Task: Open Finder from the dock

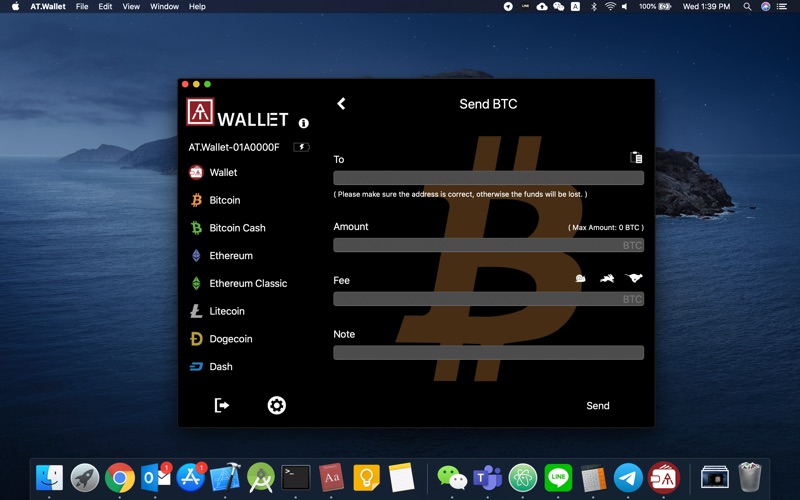Action: [49, 478]
